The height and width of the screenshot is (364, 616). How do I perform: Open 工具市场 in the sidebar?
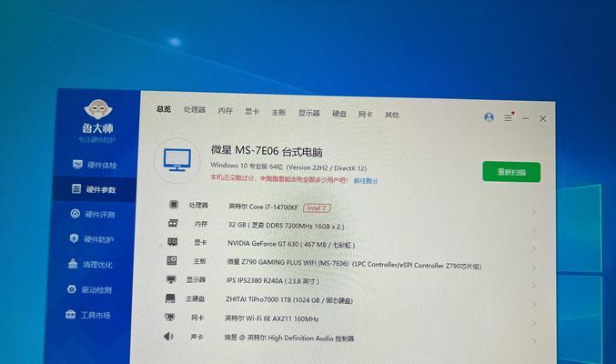pyautogui.click(x=87, y=315)
